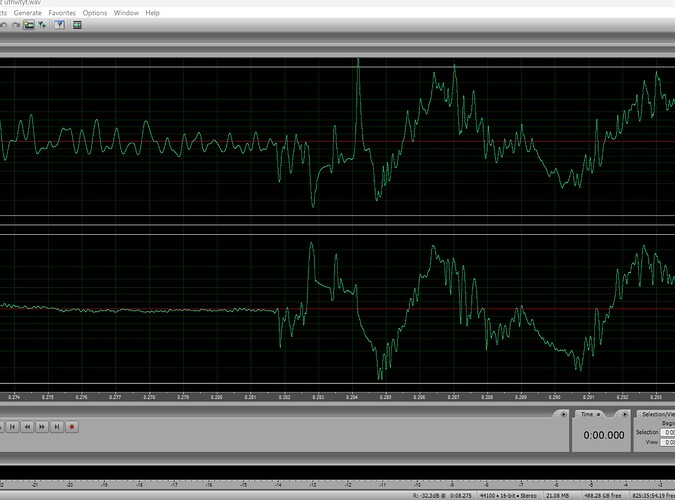
Task: Click the View begin input field
Action: [x=668, y=442]
